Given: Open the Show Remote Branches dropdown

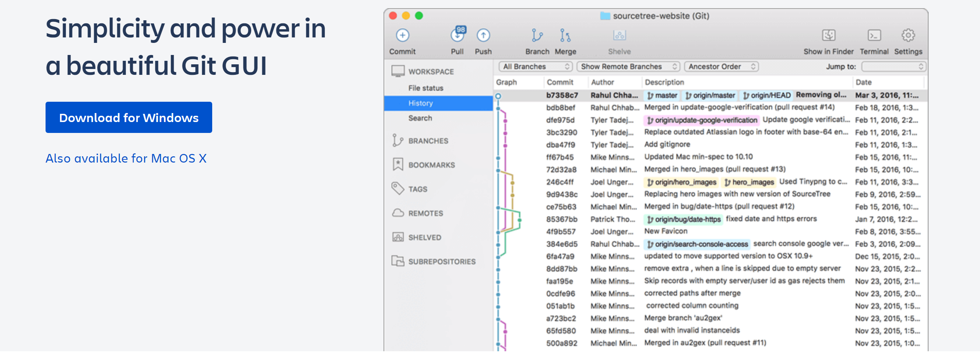Looking at the screenshot, I should tap(628, 67).
